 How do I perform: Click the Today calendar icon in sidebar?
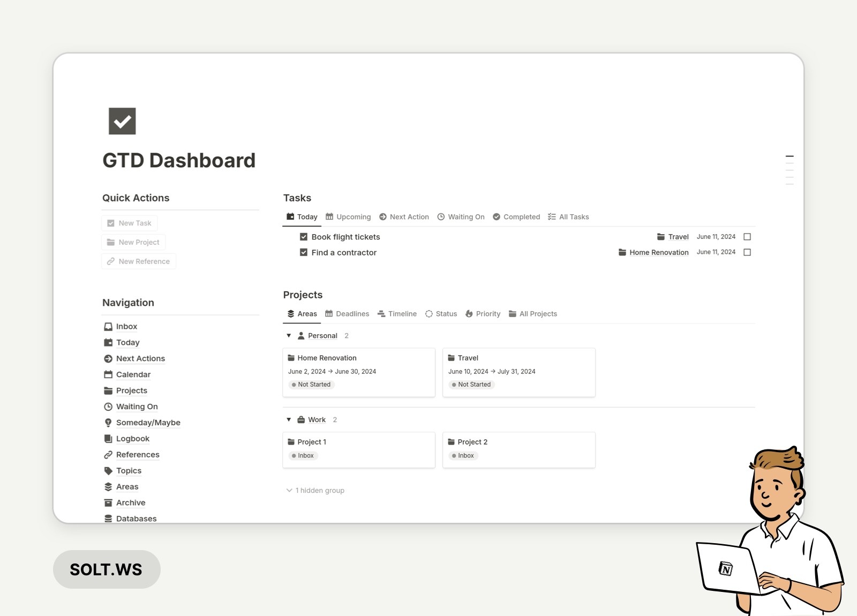[x=108, y=342]
